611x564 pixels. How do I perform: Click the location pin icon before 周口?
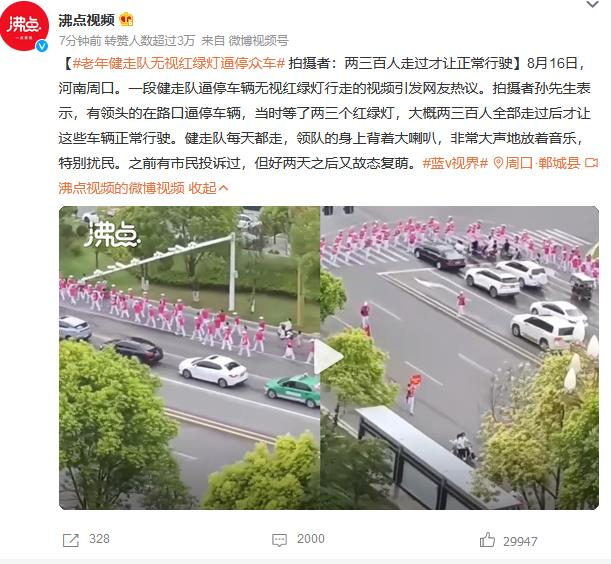(x=498, y=163)
